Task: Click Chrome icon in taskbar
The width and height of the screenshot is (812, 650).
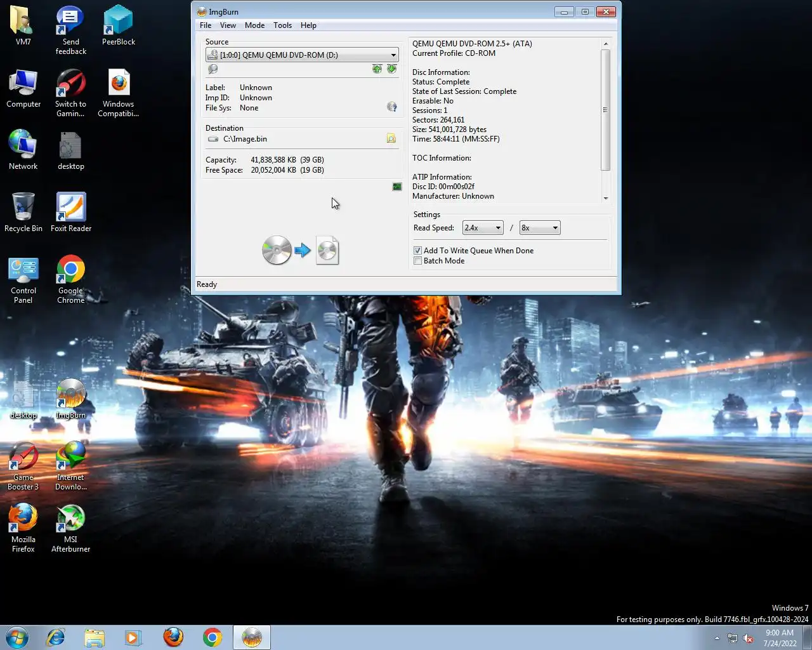Action: point(213,637)
